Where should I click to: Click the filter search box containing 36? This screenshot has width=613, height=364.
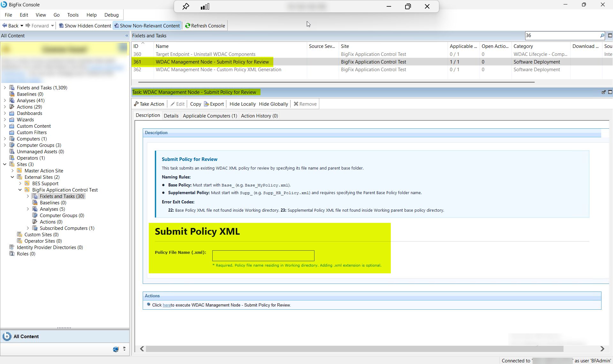pos(563,35)
